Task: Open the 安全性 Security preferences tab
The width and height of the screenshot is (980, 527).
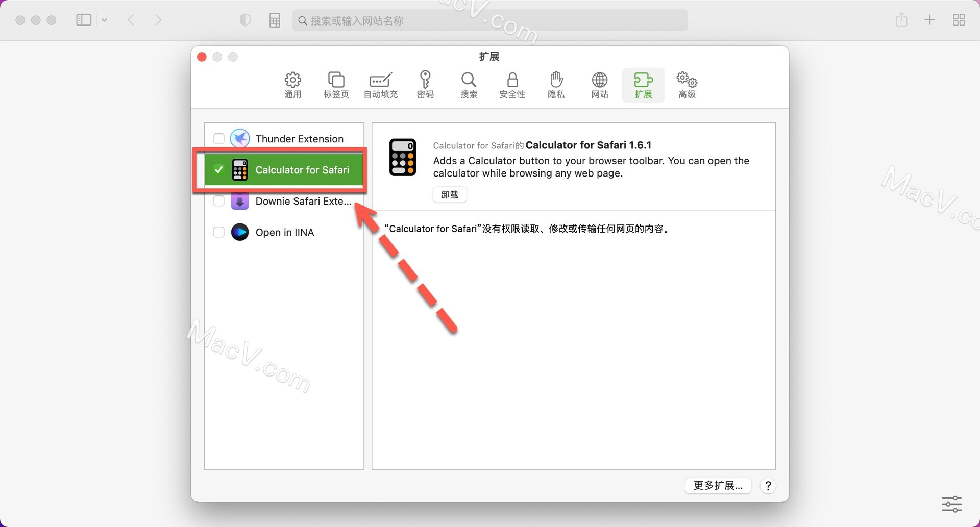Action: point(512,85)
